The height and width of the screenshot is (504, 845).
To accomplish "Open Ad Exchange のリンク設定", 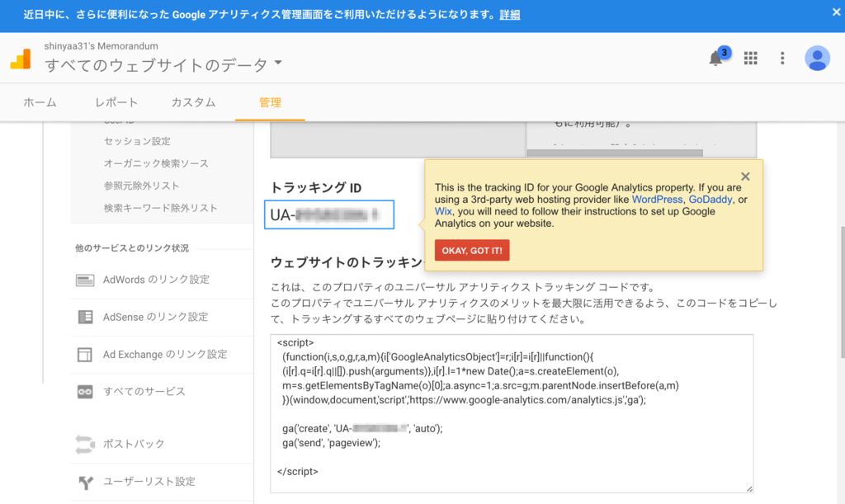I will [x=165, y=354].
